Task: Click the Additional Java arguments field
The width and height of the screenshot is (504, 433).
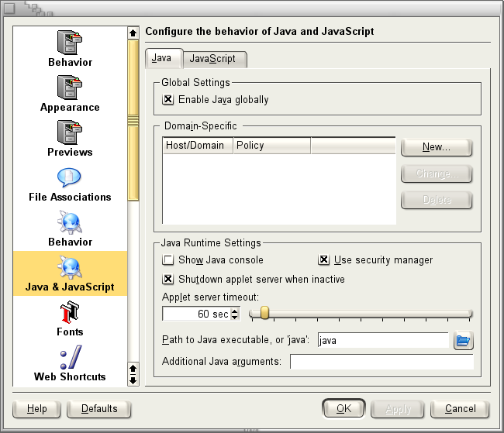Action: tap(381, 362)
